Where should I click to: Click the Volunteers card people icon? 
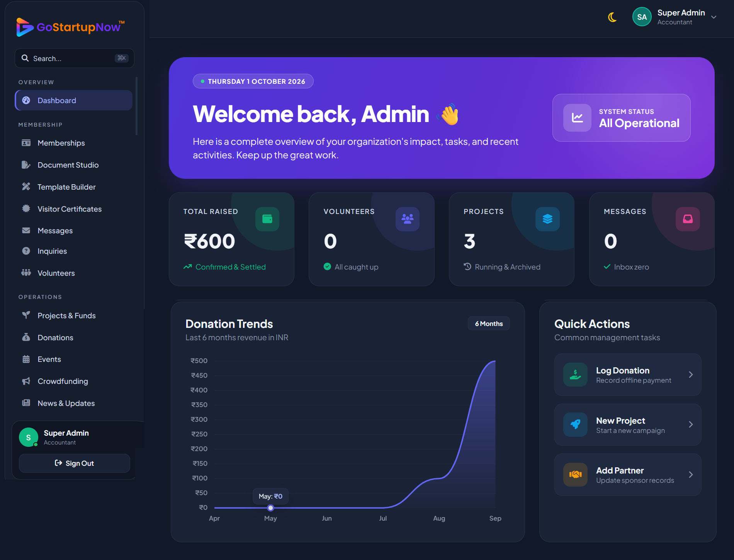point(408,219)
